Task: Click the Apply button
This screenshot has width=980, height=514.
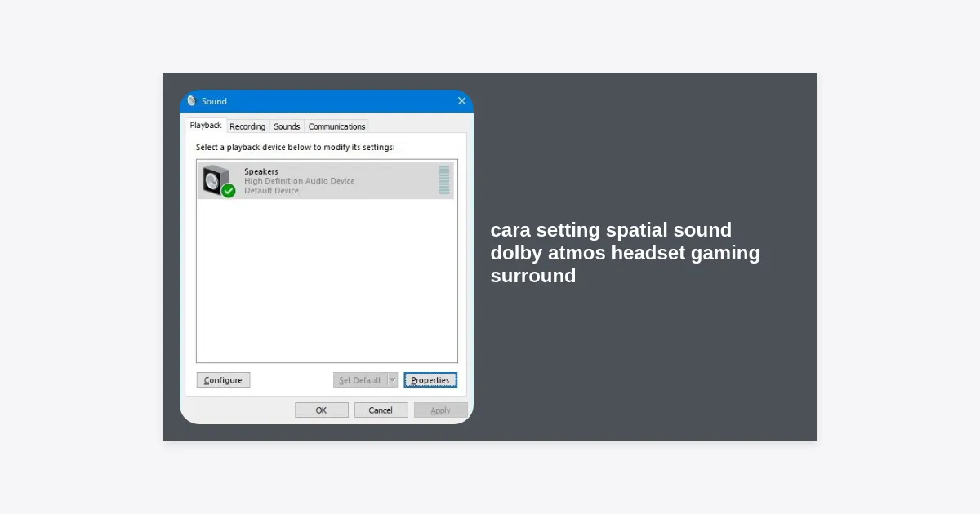Action: [440, 410]
